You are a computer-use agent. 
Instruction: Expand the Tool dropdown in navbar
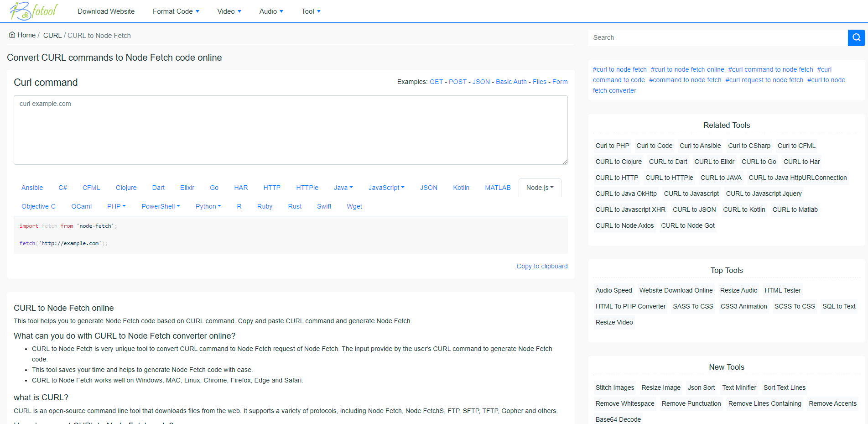pyautogui.click(x=311, y=11)
